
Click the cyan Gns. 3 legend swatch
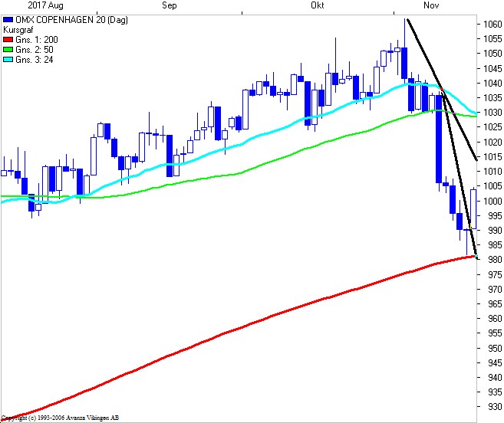8,59
